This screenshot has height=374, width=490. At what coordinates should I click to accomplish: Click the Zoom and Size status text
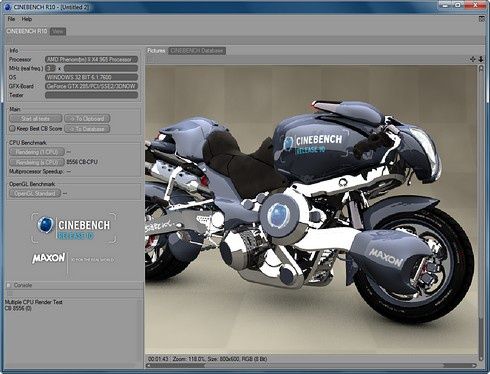click(220, 359)
